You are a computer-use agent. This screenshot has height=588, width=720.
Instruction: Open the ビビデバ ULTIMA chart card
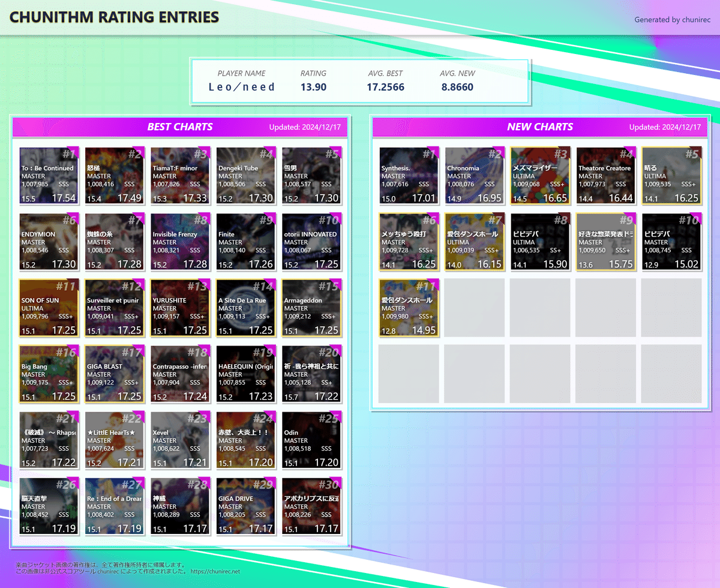coord(540,242)
